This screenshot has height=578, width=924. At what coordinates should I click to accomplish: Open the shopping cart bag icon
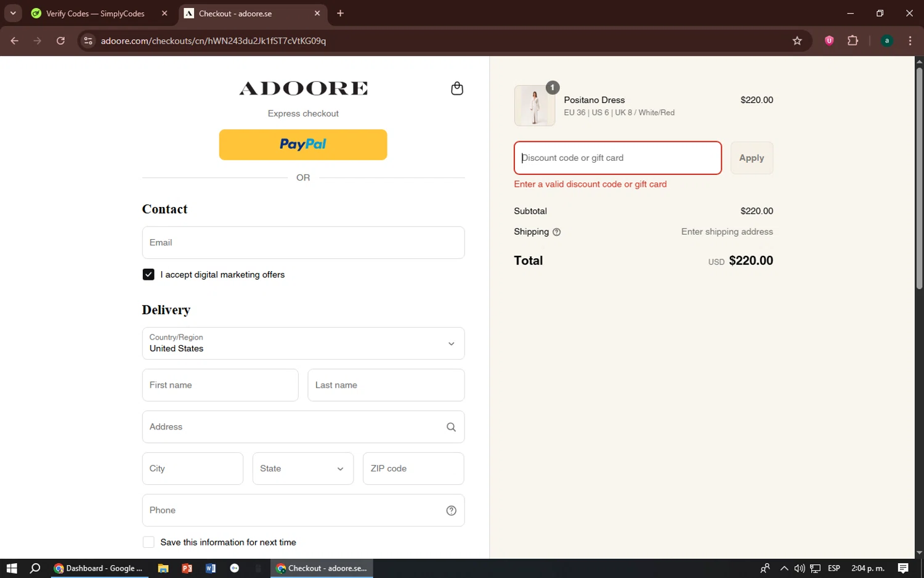457,88
